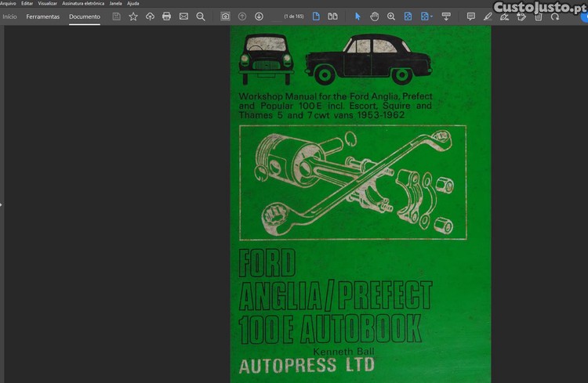Activate the arrow selection tool
This screenshot has width=588, height=383.
(358, 16)
